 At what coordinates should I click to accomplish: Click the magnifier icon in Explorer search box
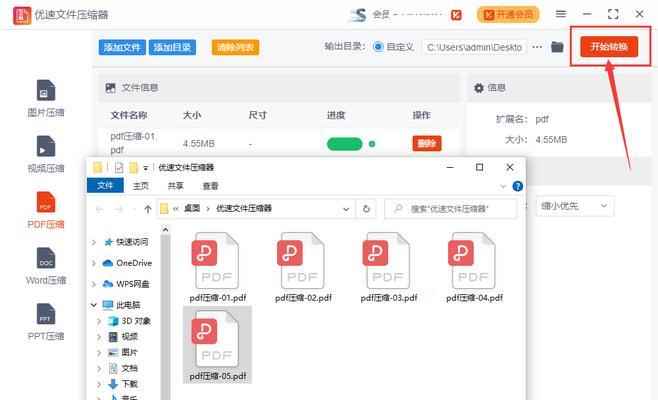tap(398, 208)
